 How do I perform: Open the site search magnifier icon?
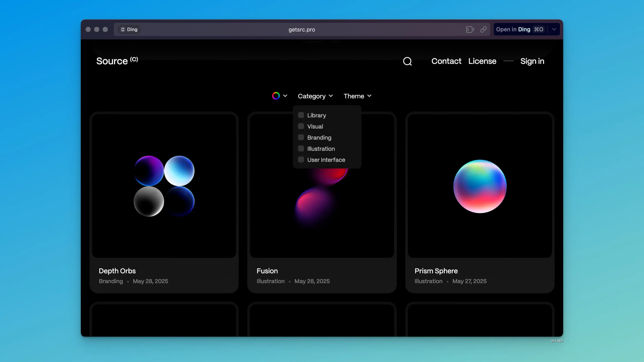pos(407,61)
